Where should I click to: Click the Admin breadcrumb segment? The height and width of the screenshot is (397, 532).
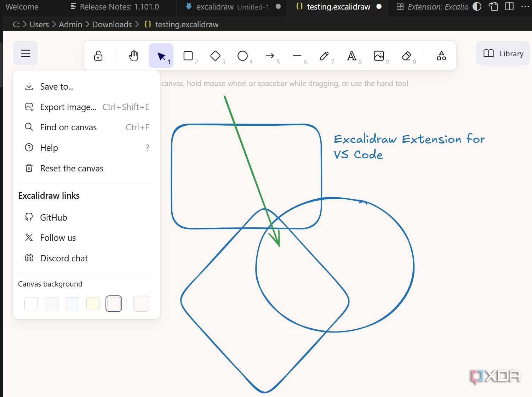click(x=70, y=24)
